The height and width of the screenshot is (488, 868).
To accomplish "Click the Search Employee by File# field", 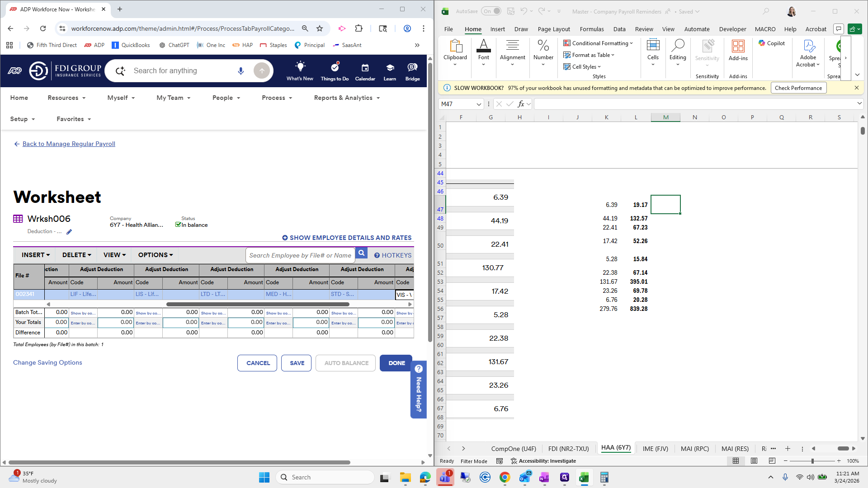I will [300, 255].
